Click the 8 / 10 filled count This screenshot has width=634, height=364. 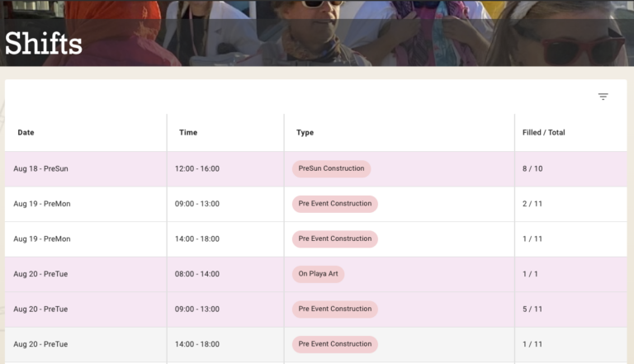pyautogui.click(x=532, y=168)
